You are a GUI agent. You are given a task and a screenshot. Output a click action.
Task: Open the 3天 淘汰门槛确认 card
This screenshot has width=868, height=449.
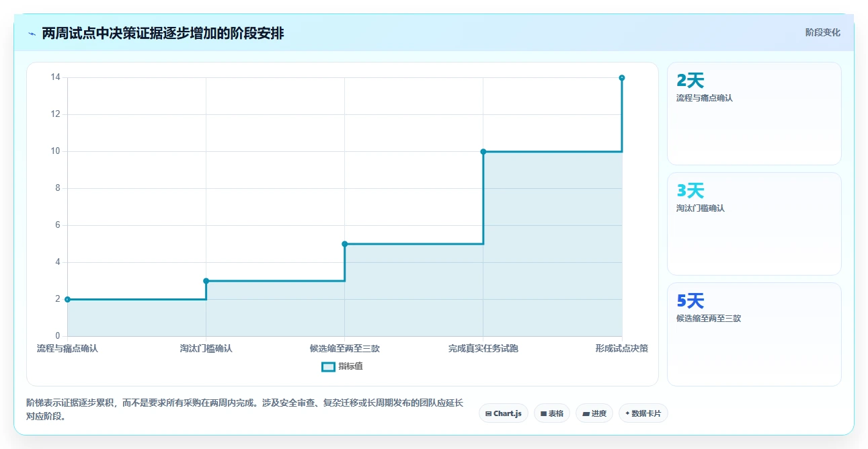(754, 224)
